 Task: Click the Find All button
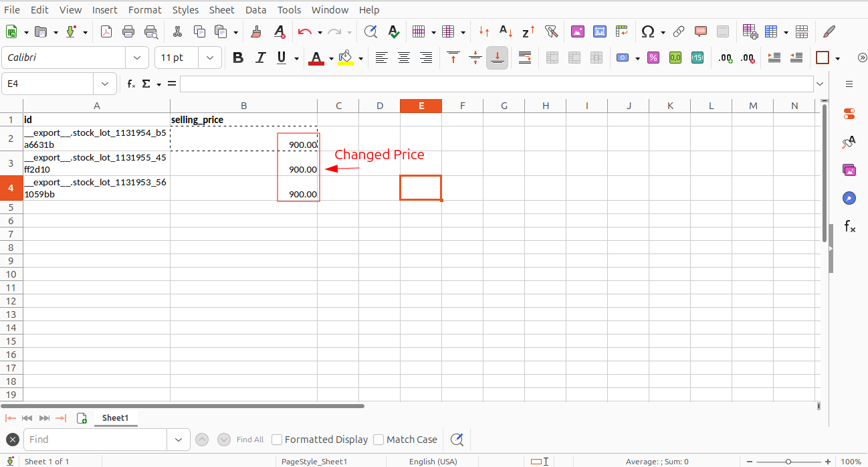point(250,440)
